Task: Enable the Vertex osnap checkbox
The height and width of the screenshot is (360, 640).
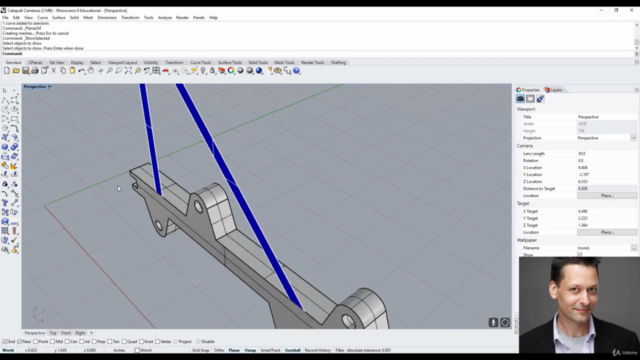Action: point(158,342)
